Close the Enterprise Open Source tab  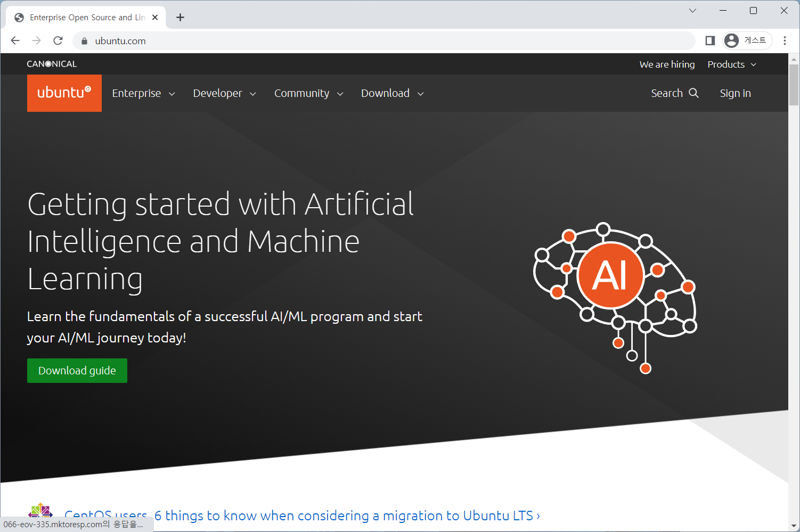click(x=155, y=18)
